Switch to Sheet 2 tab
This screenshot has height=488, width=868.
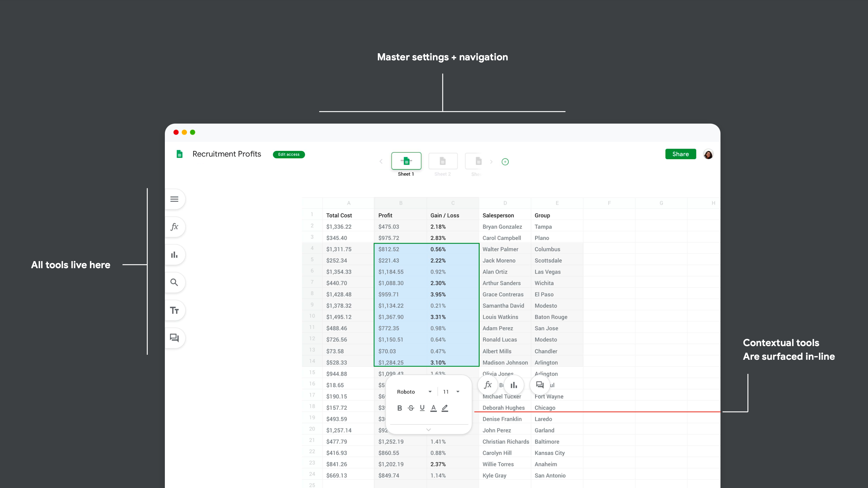click(x=443, y=161)
